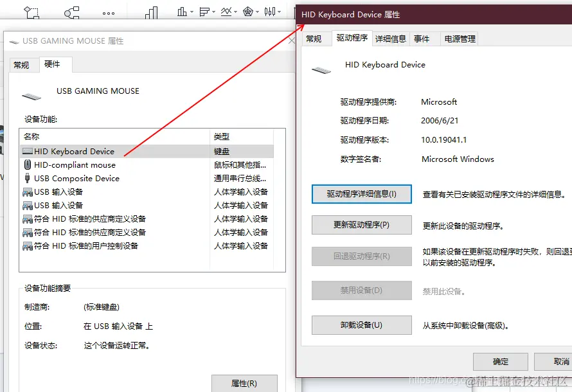Open the three-dots more options icon
Screen dimensions: 572x392
pos(109,13)
